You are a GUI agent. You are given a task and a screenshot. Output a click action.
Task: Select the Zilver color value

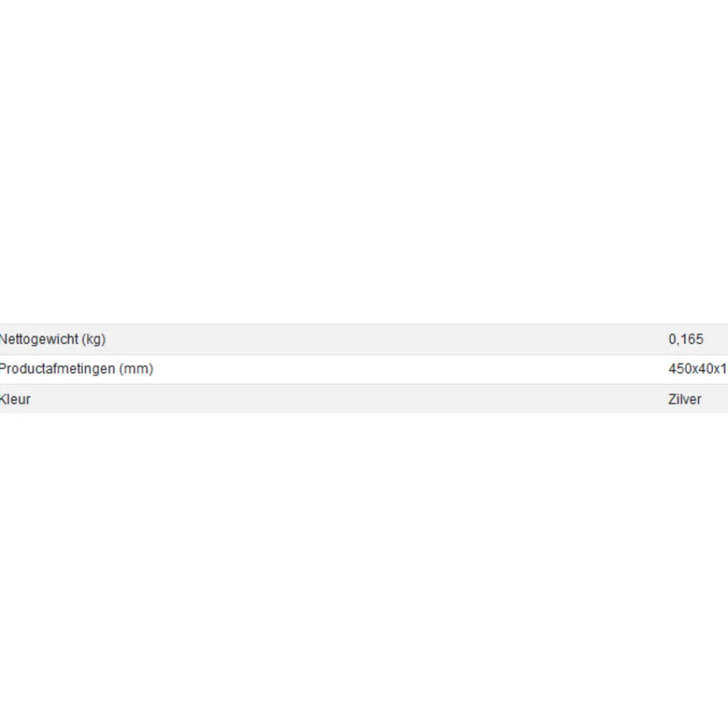click(684, 399)
